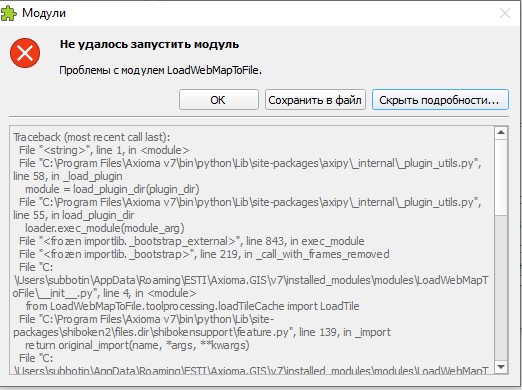522x390 pixels.
Task: Click the Модули window title text
Action: coord(44,13)
